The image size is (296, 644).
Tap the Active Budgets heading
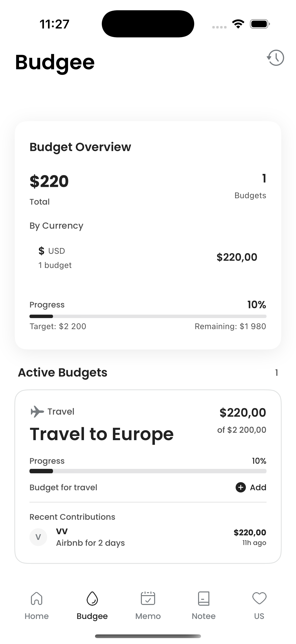coord(63,373)
